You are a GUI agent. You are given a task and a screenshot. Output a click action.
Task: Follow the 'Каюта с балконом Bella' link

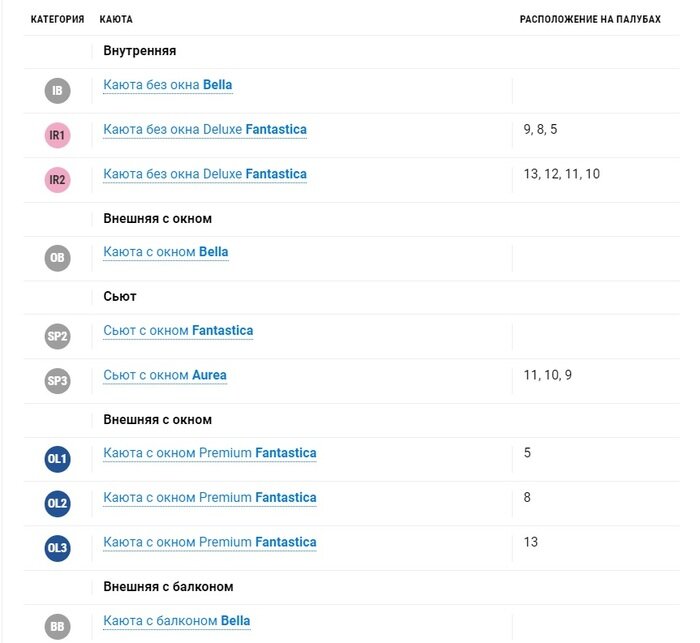pos(176,621)
